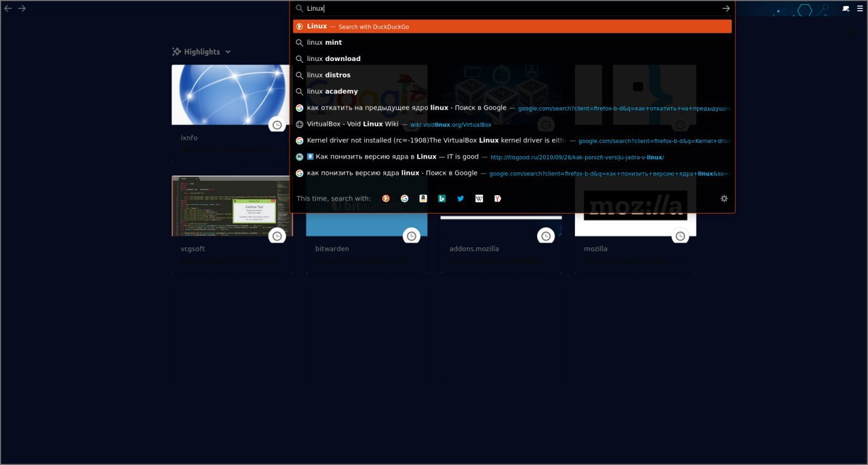Click the 'vcgsoft' tile label

(x=193, y=249)
